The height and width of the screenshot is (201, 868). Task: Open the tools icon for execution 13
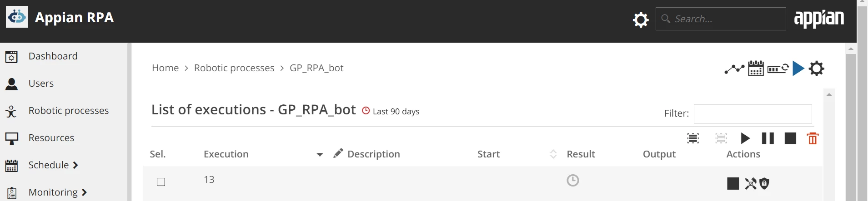pyautogui.click(x=751, y=183)
